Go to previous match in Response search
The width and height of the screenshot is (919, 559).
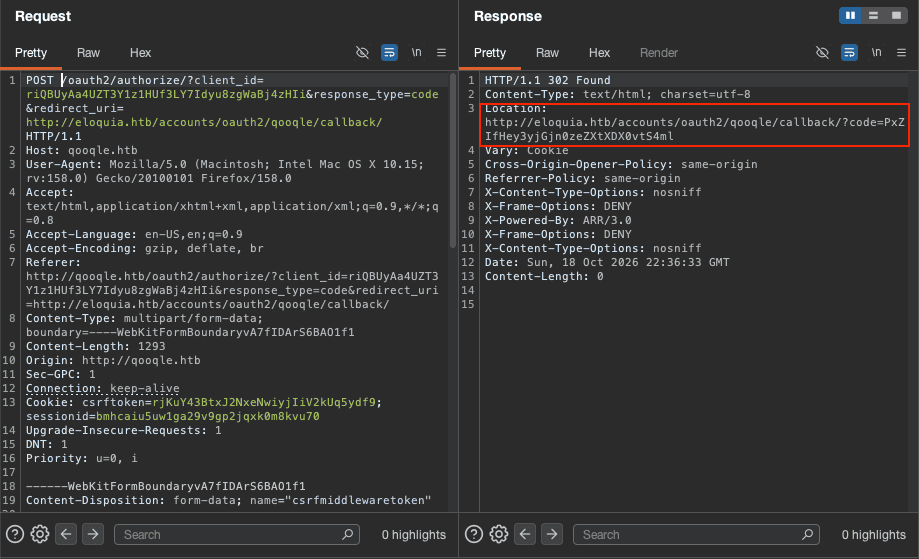point(525,534)
